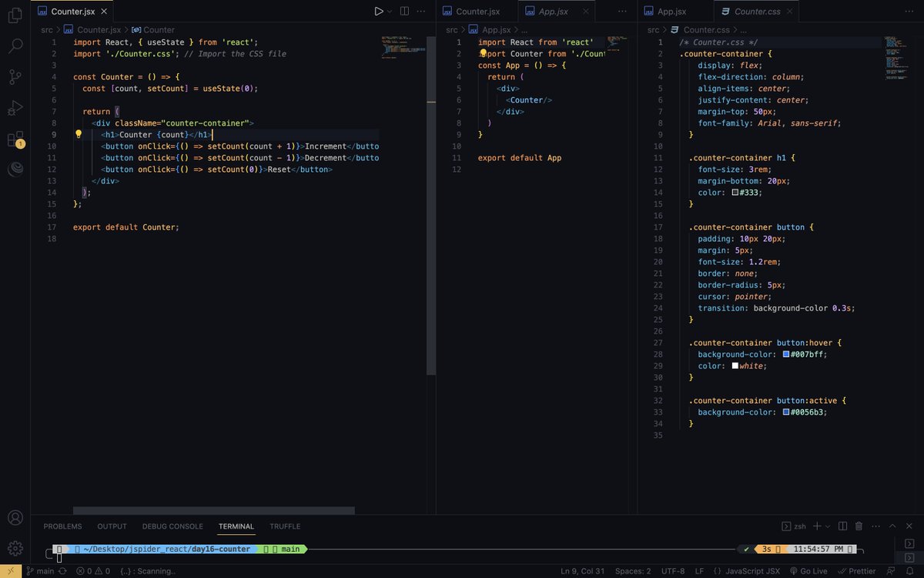Open the Source Control view
Screen dimensions: 924x578
(x=15, y=77)
